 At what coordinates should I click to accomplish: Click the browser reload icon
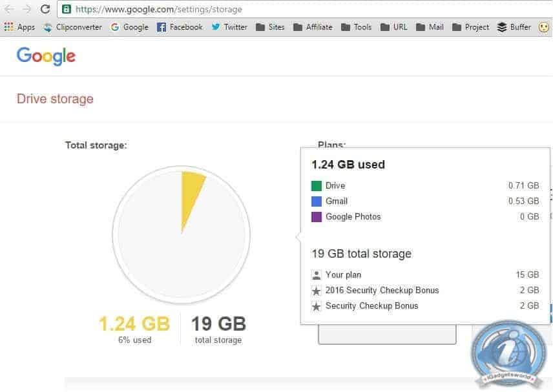[45, 9]
